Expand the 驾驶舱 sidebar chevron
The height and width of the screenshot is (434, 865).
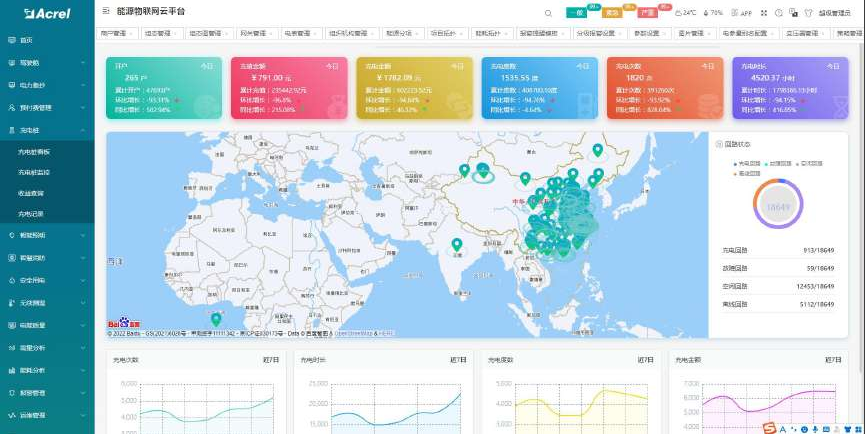coord(83,63)
